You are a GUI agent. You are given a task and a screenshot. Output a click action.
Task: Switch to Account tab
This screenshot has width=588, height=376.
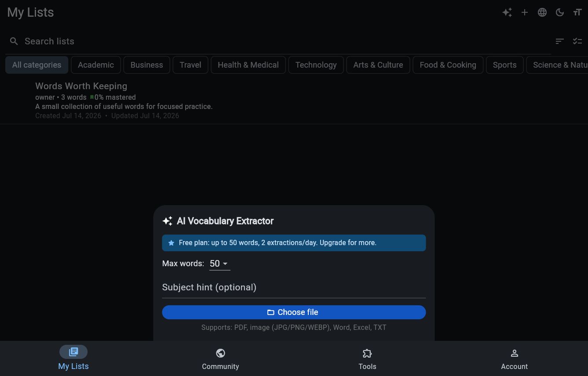pyautogui.click(x=514, y=358)
